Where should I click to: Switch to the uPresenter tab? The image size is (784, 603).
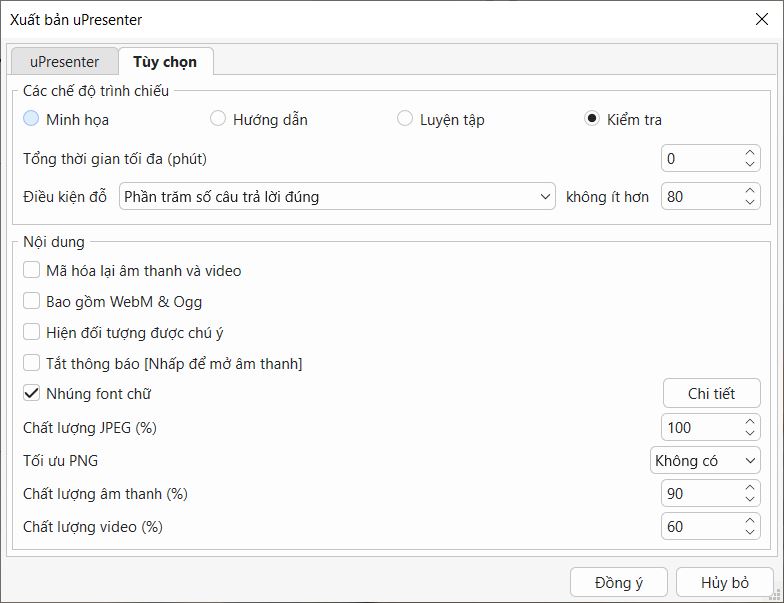[64, 62]
